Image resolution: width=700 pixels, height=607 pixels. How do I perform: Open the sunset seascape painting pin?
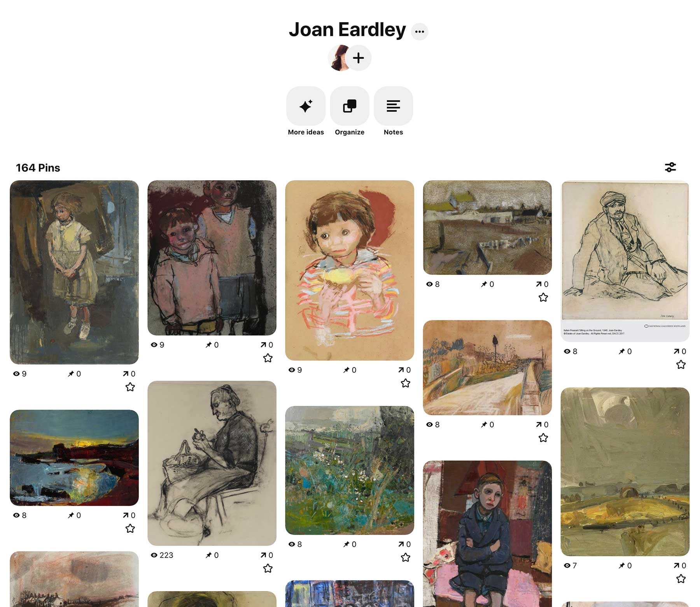coord(74,458)
